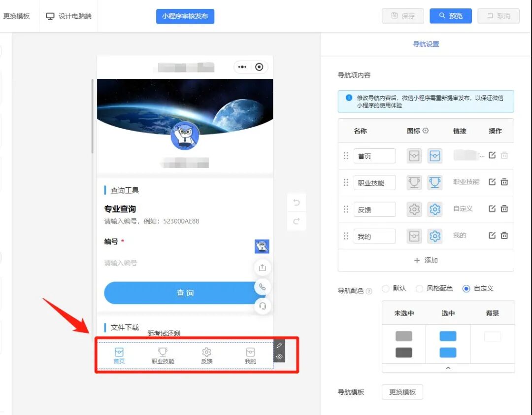Select the 风格配色 radio option
Viewport: 532px width, 415px height.
[419, 289]
